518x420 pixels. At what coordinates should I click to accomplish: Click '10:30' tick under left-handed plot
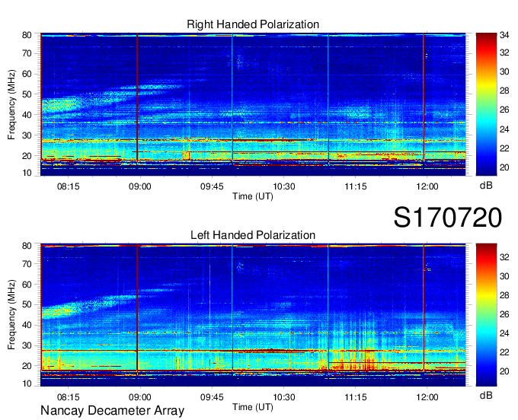tap(284, 397)
